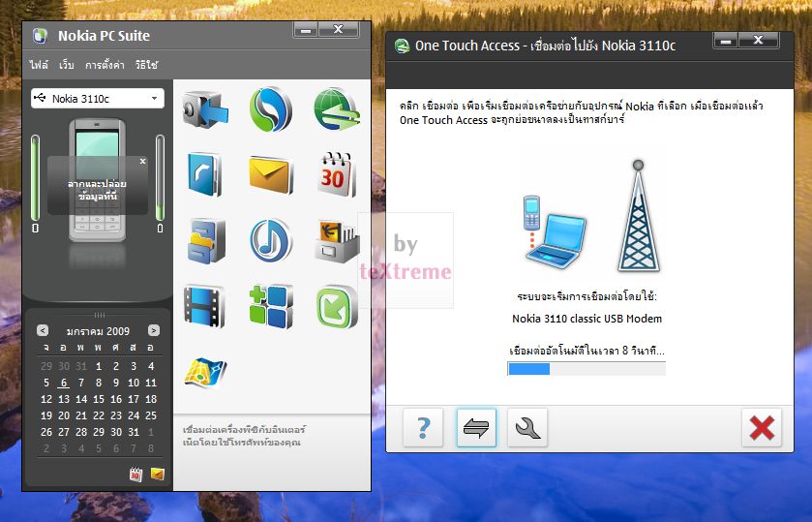Screen dimensions: 812x522
Task: Click the battery level bar on the right of the phone
Action: 160,178
